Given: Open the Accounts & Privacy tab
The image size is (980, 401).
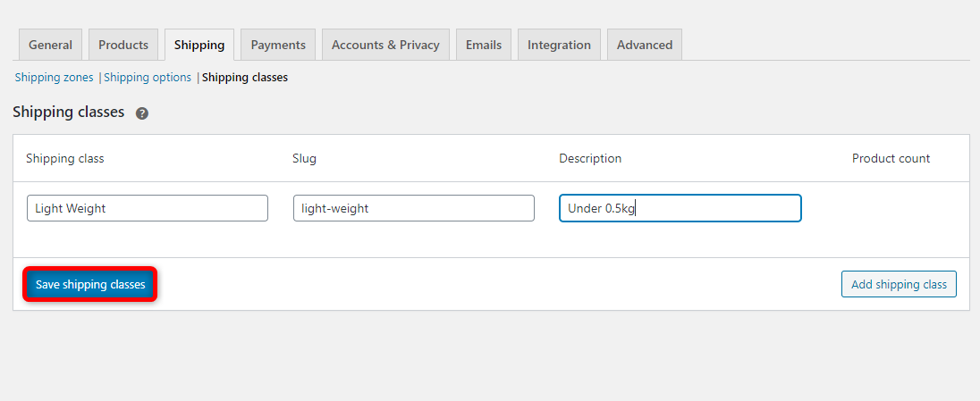Looking at the screenshot, I should 385,45.
